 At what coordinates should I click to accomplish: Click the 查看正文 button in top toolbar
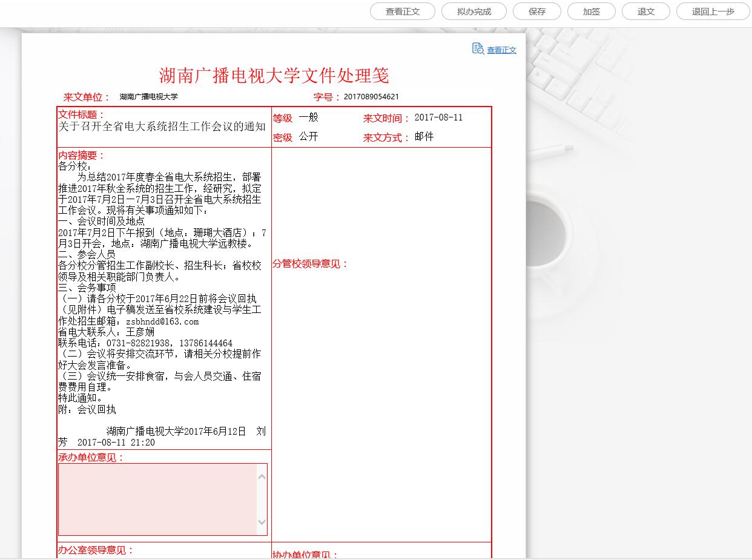pyautogui.click(x=403, y=12)
